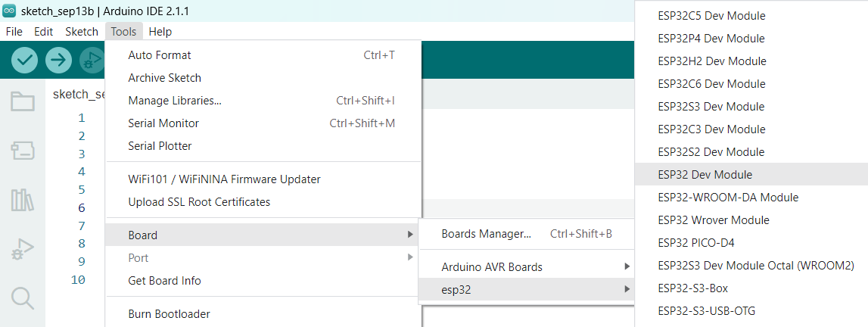Open Manage Libraries from Tools menu
868x327 pixels.
pos(263,101)
